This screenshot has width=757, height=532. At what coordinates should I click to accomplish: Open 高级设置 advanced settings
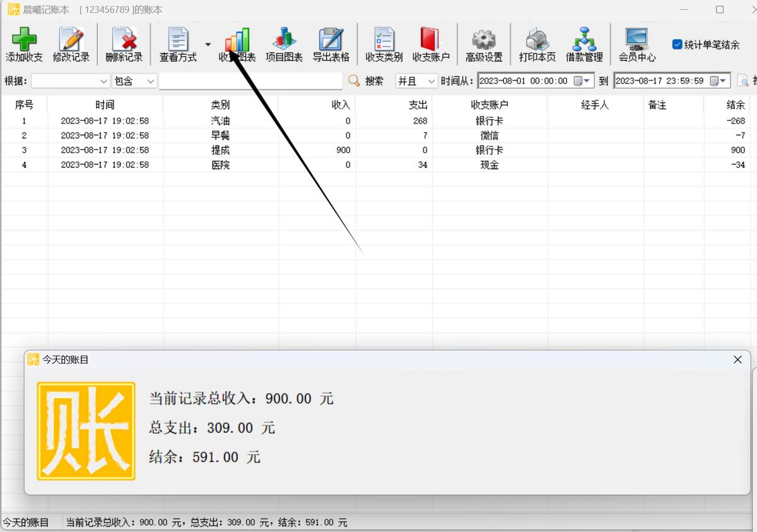[x=483, y=44]
